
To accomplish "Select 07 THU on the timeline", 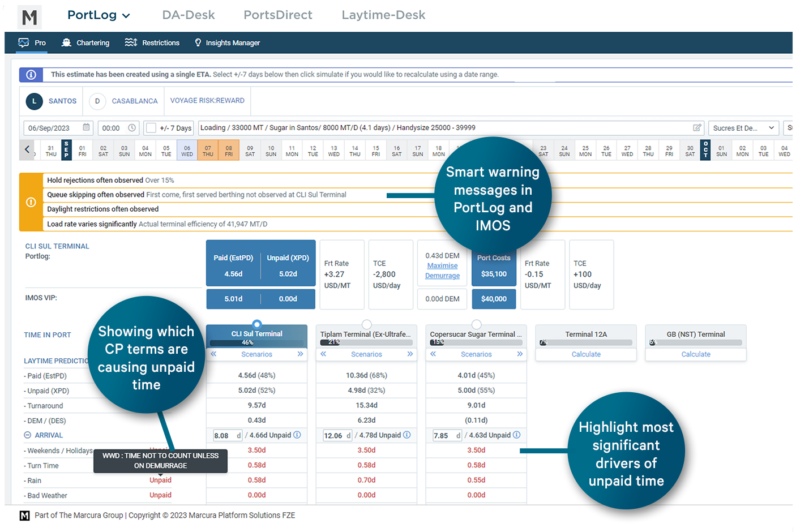I will point(208,151).
